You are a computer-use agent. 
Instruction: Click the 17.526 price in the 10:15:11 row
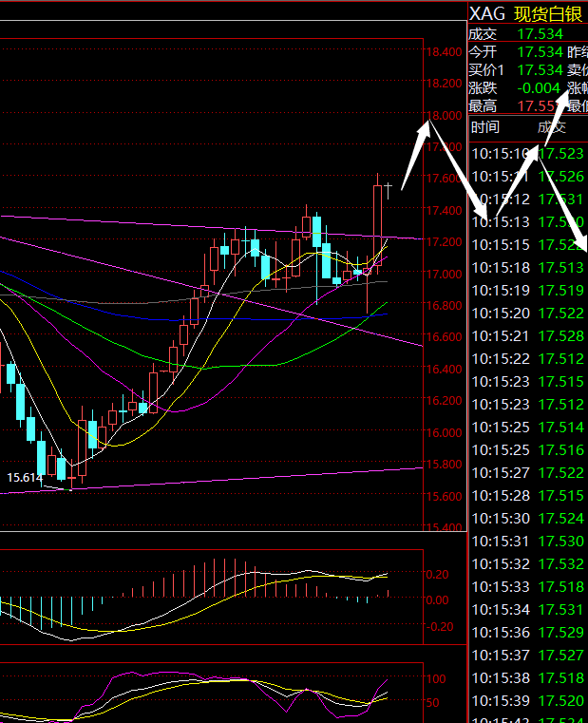coord(560,176)
